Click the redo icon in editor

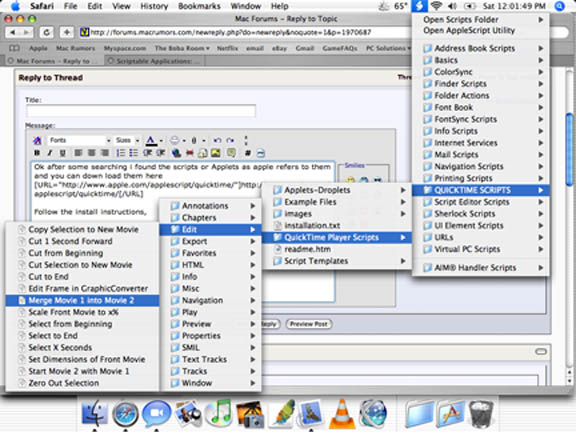[x=230, y=140]
